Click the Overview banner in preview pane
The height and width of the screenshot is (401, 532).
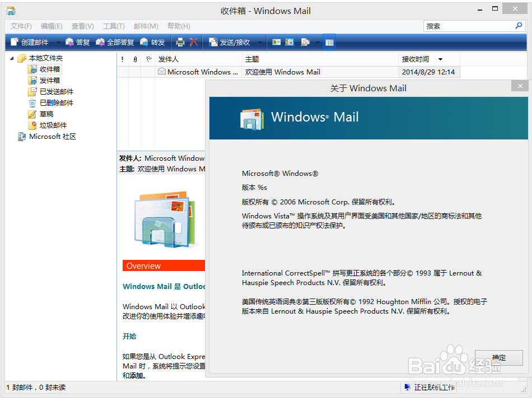click(x=164, y=265)
